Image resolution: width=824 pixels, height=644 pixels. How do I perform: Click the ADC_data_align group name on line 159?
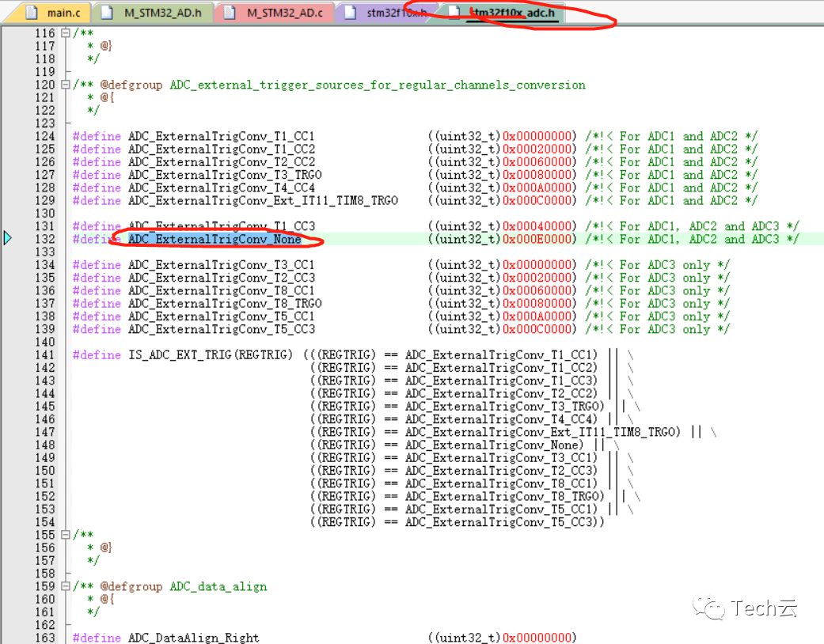pos(218,586)
